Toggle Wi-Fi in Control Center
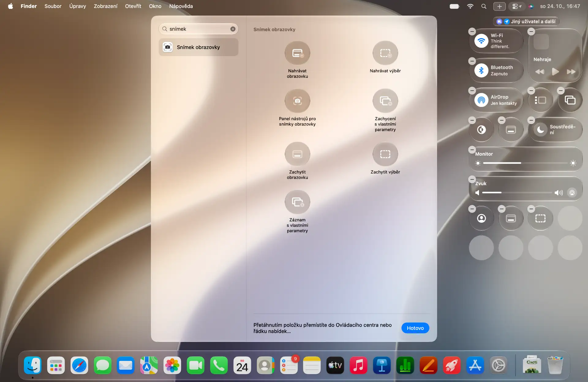Viewport: 588px width, 382px height. pyautogui.click(x=481, y=41)
